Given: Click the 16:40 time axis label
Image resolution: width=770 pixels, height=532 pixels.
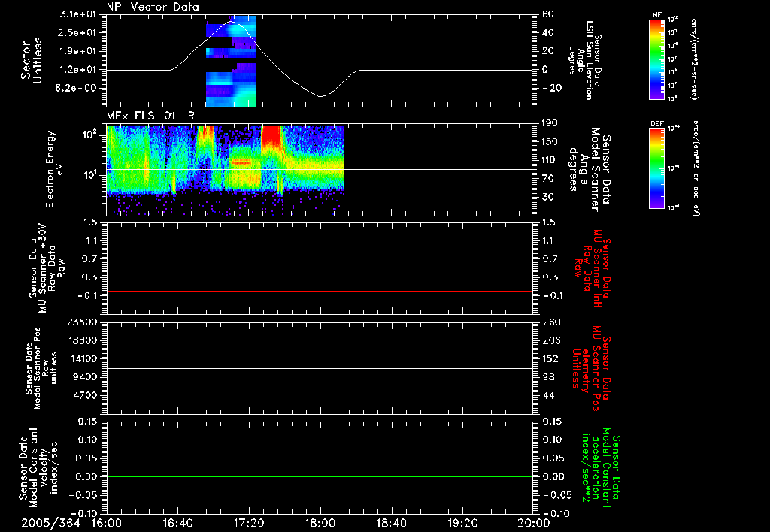Looking at the screenshot, I should [x=177, y=523].
